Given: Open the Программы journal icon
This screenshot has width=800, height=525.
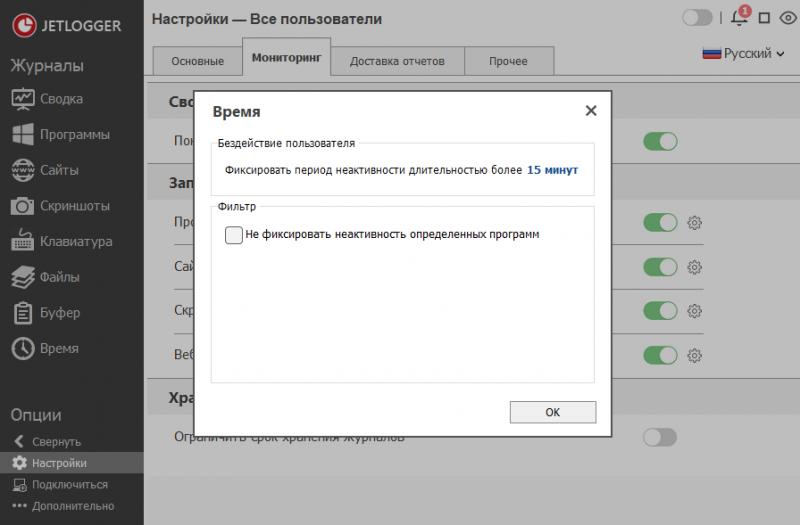Looking at the screenshot, I should click(23, 135).
